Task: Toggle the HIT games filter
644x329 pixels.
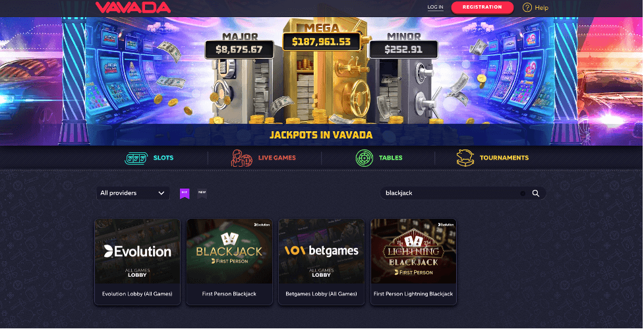Action: (185, 193)
